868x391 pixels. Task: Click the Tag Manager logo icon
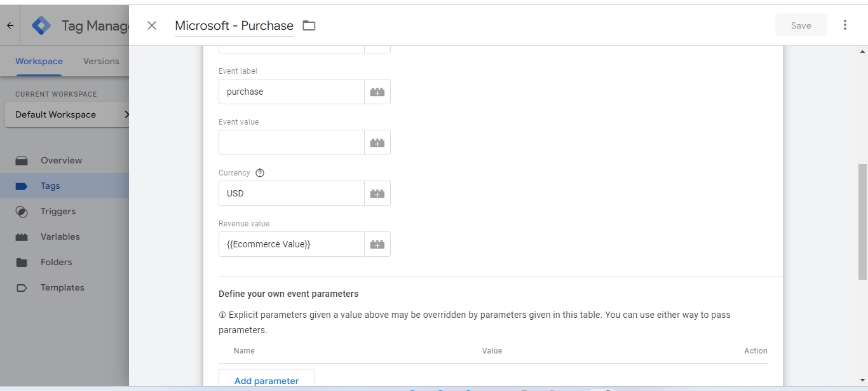click(x=41, y=25)
